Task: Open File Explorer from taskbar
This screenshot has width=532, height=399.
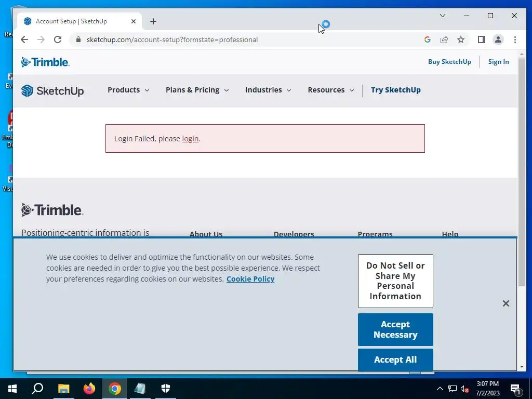Action: pos(63,389)
